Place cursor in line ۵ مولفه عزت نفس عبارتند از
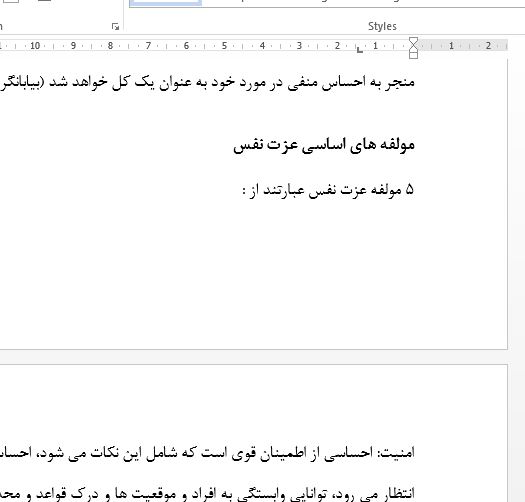The height and width of the screenshot is (502, 525). coord(328,190)
